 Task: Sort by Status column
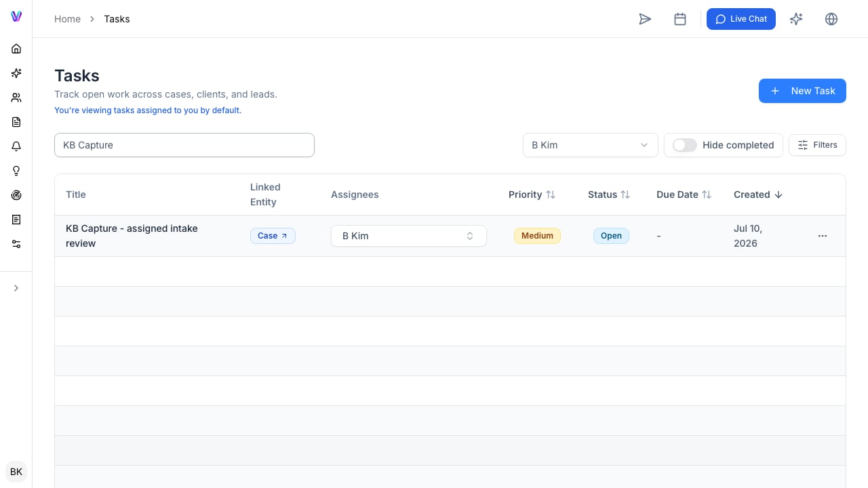coord(609,195)
